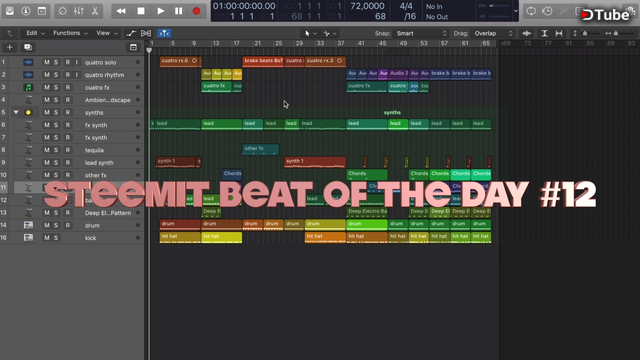Select the brake beats region
The height and width of the screenshot is (360, 640).
[x=263, y=62]
